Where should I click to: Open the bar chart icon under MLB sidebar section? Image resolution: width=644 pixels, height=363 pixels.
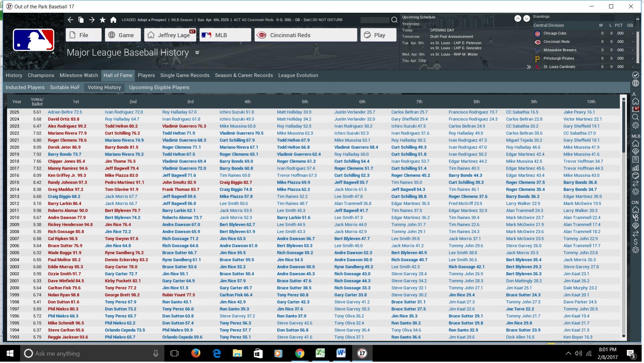coord(635,168)
